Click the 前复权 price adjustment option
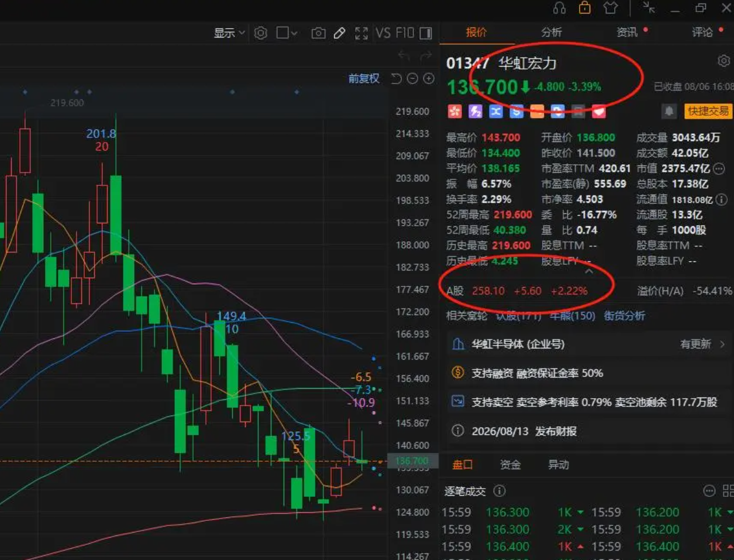The height and width of the screenshot is (560, 734). (x=364, y=78)
